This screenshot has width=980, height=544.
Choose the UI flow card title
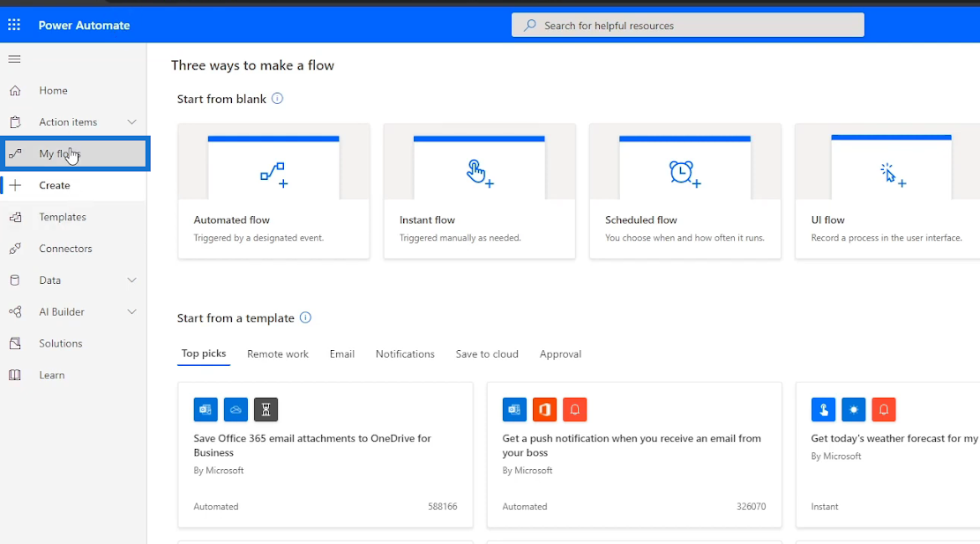click(828, 220)
